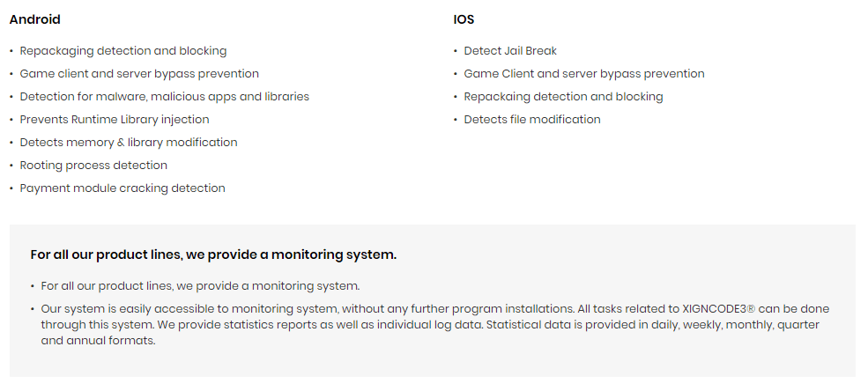Click 'Detection for malware, malicious apps and libraries'
Screen dimensions: 868x391
[x=165, y=97]
